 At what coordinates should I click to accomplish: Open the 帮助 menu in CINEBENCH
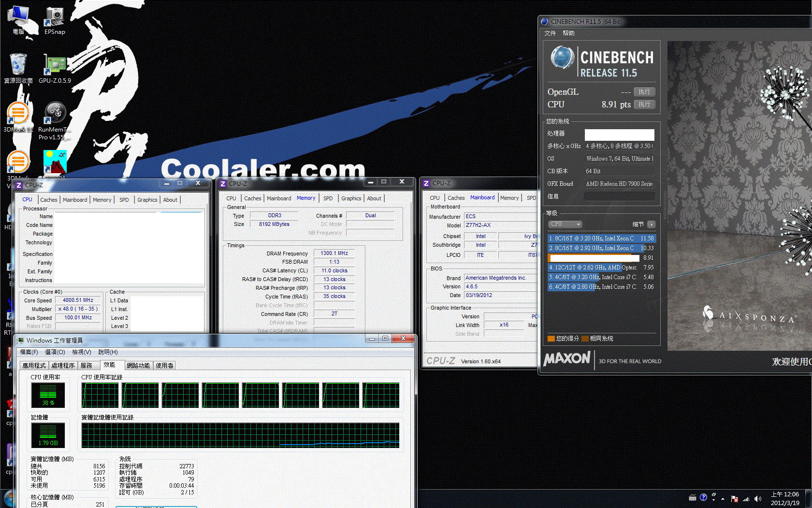tap(568, 33)
